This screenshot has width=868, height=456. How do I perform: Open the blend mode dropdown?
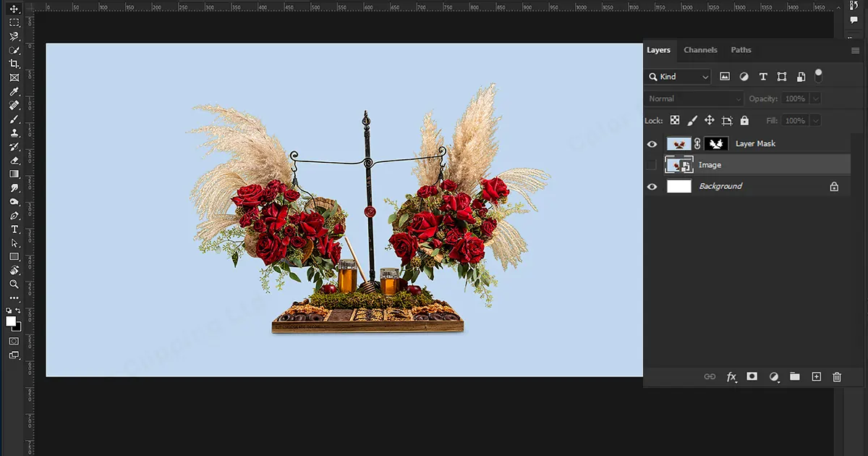(693, 98)
